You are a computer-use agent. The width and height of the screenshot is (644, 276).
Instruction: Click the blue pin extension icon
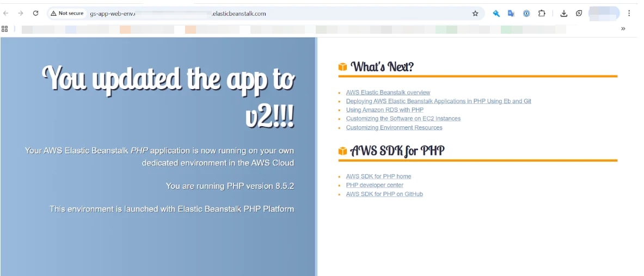[x=496, y=14]
